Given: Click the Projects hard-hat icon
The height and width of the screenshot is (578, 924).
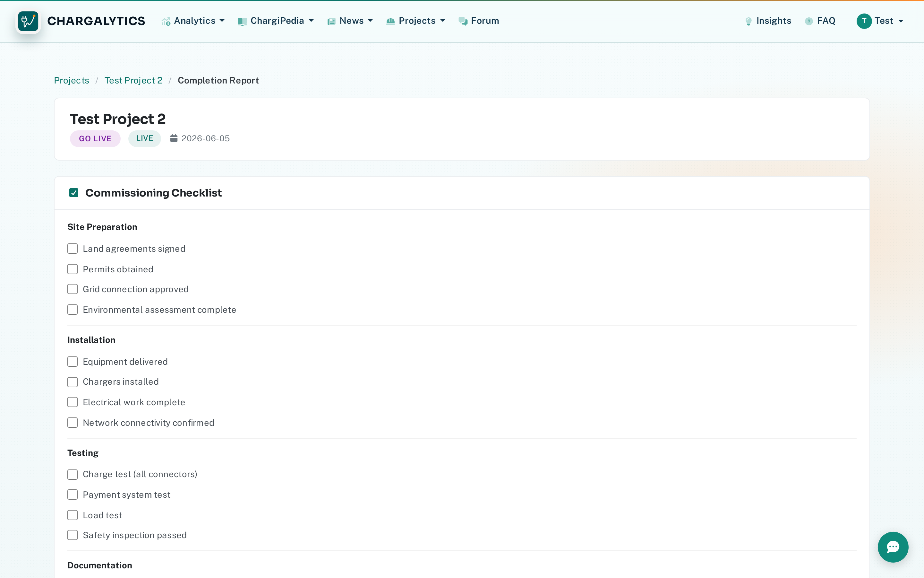Looking at the screenshot, I should click(390, 21).
